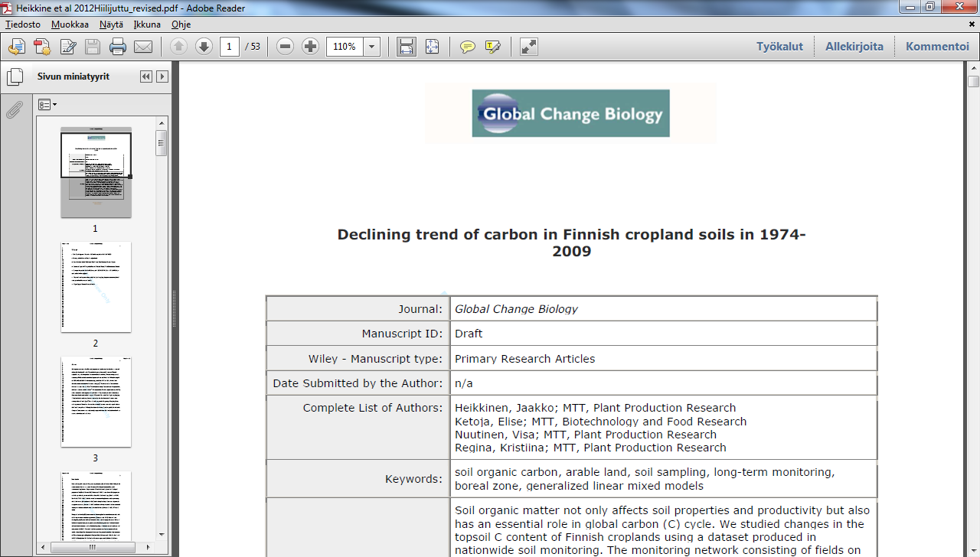The height and width of the screenshot is (557, 980).
Task: Open the thumbnail options dropdown
Action: tap(47, 105)
